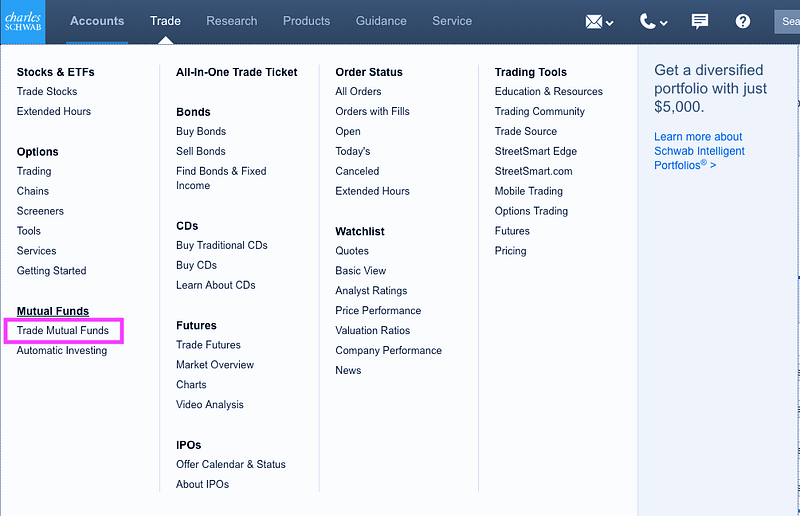This screenshot has height=516, width=800.
Task: Open futures Charts
Action: (x=191, y=384)
